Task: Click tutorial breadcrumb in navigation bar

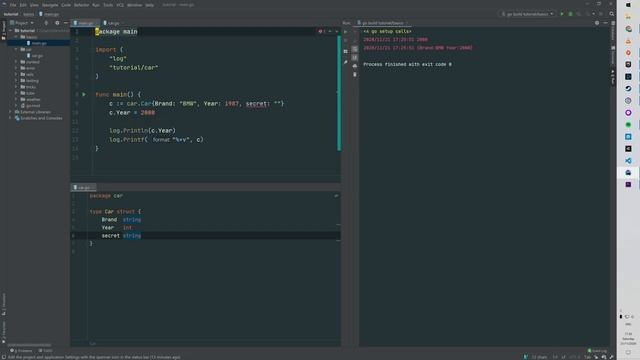Action: (11, 14)
